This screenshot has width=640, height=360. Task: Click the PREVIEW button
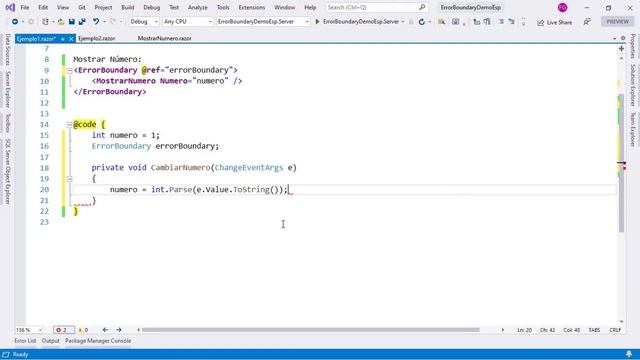(x=618, y=22)
